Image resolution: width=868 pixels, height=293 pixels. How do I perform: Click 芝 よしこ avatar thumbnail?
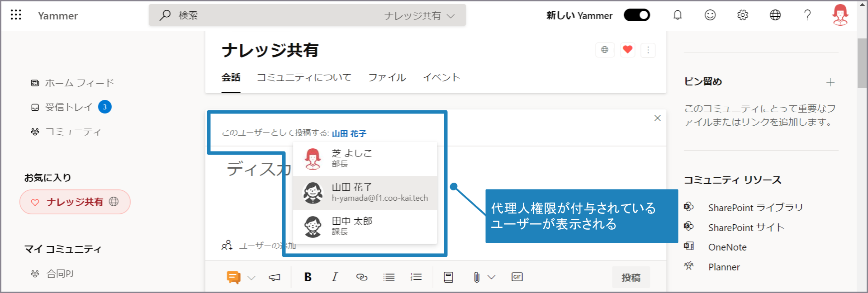tap(313, 159)
